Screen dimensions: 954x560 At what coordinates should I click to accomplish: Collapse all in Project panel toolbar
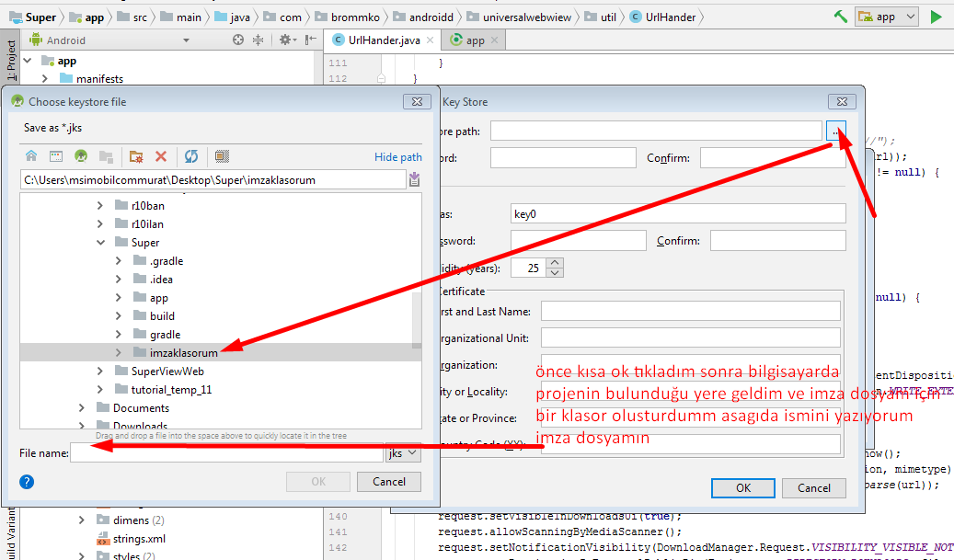pyautogui.click(x=258, y=40)
